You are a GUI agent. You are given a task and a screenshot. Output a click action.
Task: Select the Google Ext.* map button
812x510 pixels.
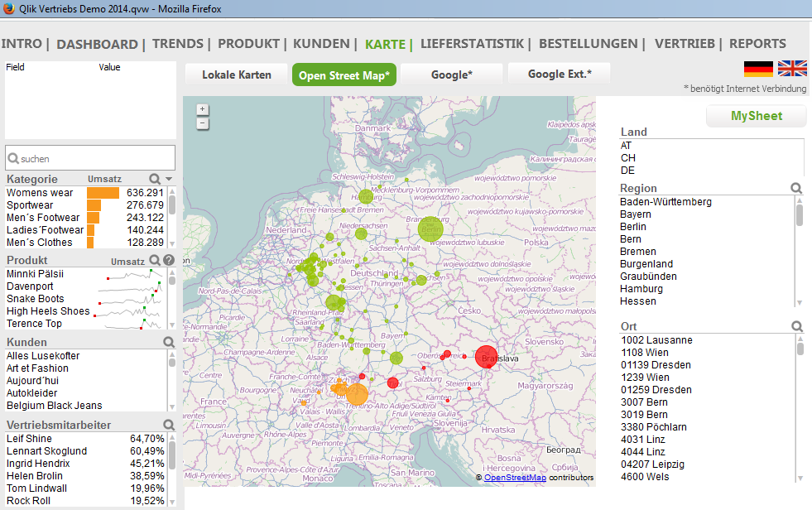click(560, 74)
